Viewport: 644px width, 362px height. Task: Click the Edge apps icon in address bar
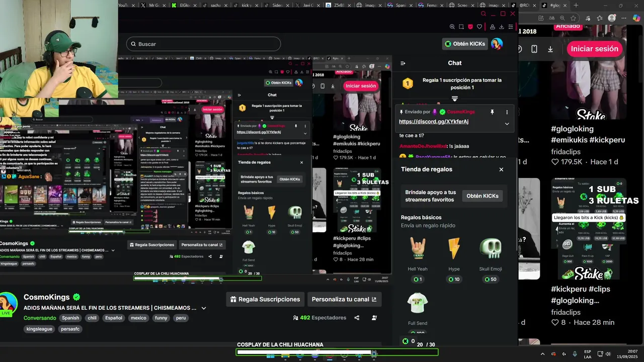541,18
